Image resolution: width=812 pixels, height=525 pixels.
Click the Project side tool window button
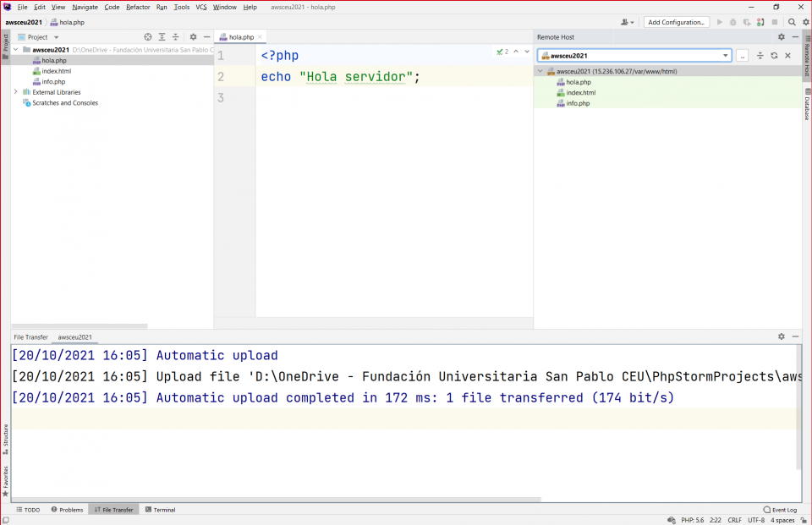[6, 46]
